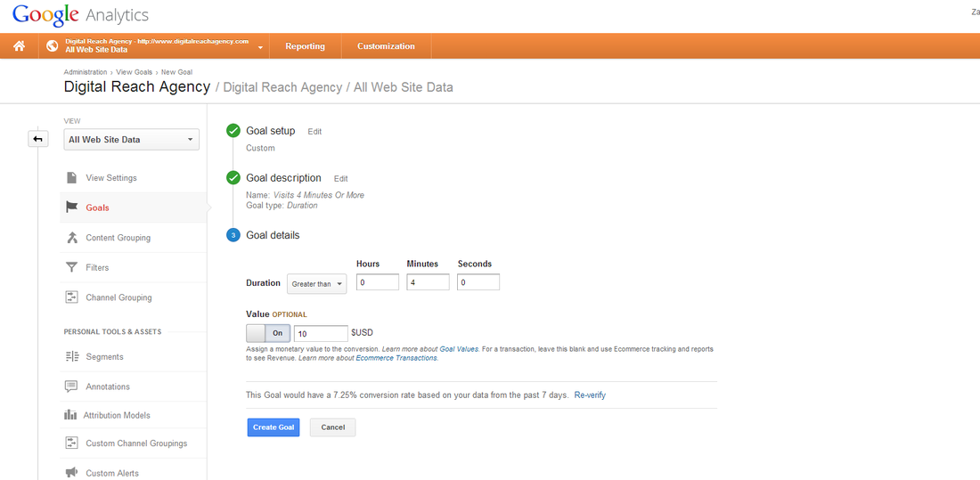This screenshot has height=480, width=980.
Task: Click the Channel Grouping icon
Action: 72,297
